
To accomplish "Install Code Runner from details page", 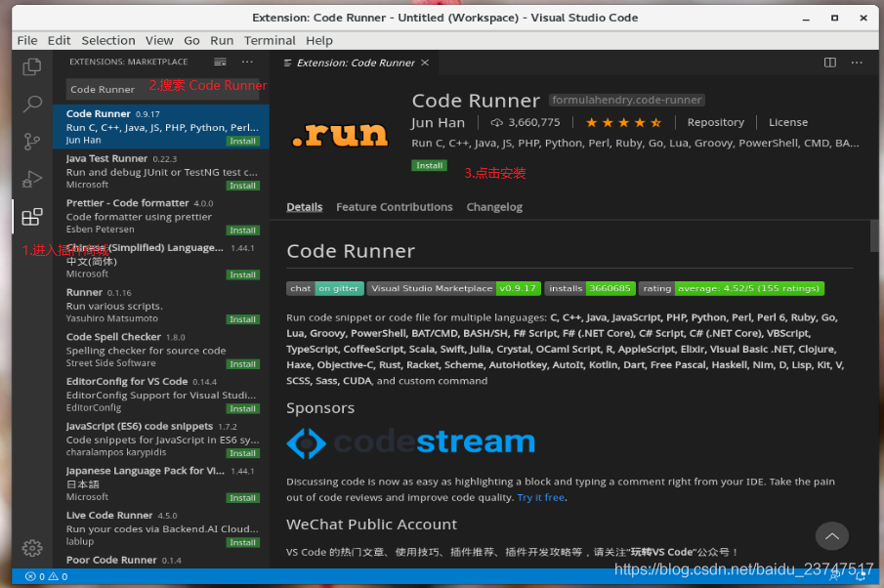I will click(x=429, y=165).
